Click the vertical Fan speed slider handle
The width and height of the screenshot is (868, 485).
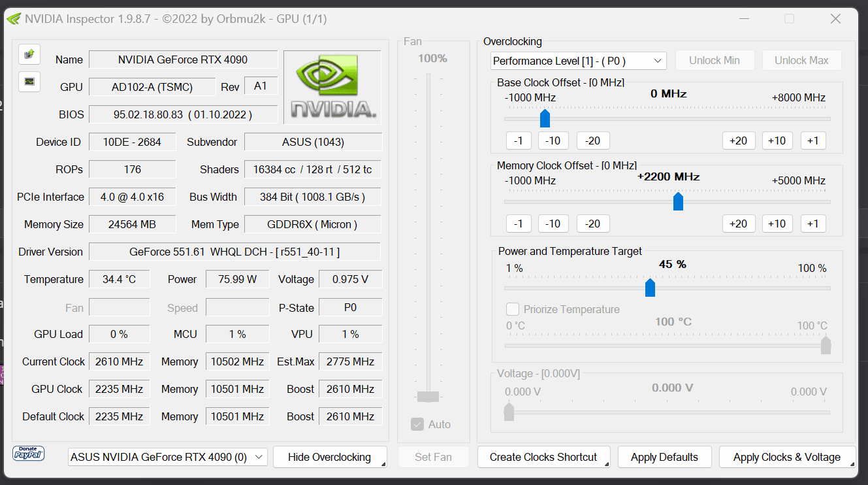tap(428, 396)
